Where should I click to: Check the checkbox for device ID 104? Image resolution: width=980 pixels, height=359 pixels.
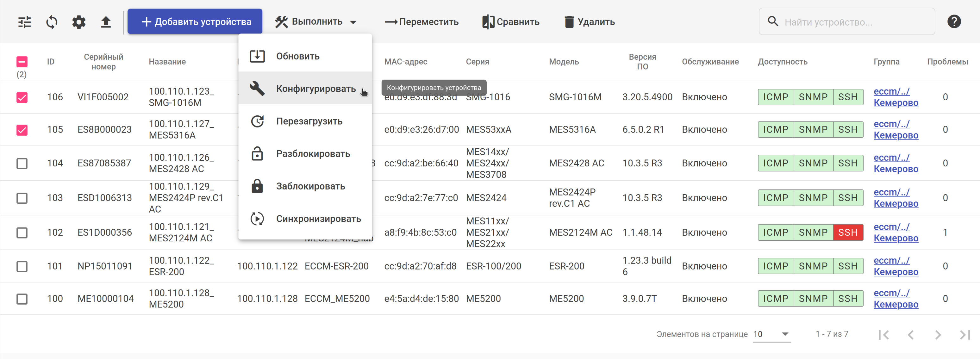coord(22,164)
